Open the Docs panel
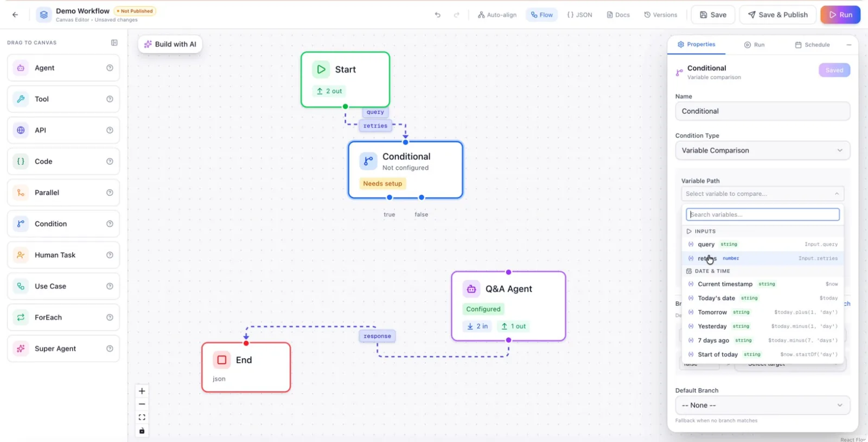 618,15
